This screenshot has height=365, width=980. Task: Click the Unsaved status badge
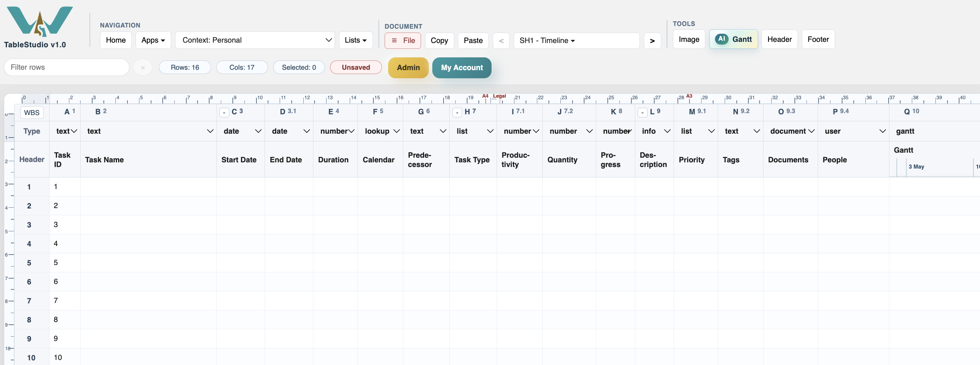click(356, 67)
